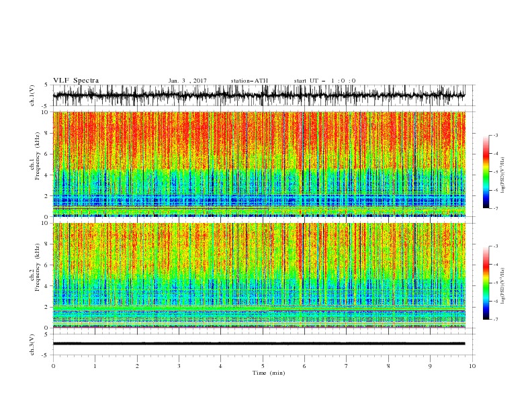Viewport: 532px width, 411px height.
Task: Click the "station=ATH" header label
Action: [249, 81]
